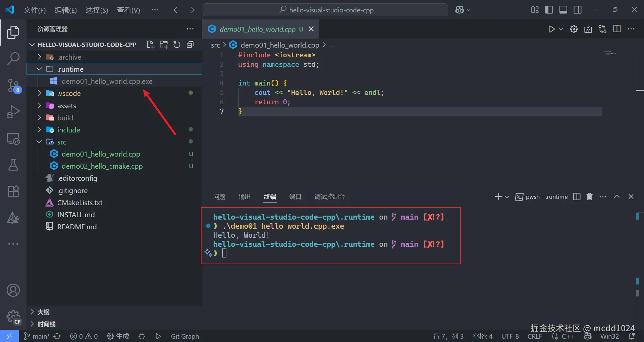This screenshot has width=644, height=342.
Task: Kill the terminal with the trash icon
Action: [x=589, y=196]
